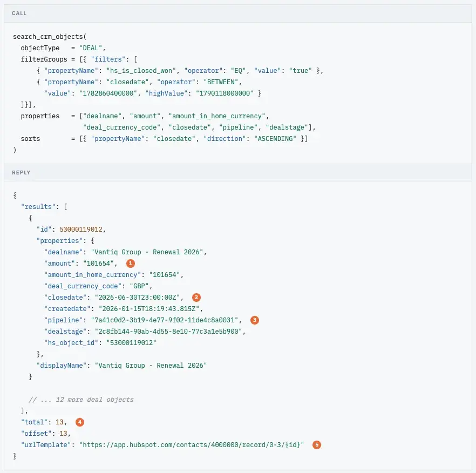Click the CALL section header label
This screenshot has height=473, width=476.
tap(19, 13)
